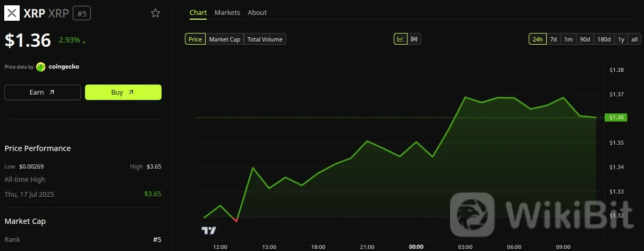Screen dimensions: 644x251
Task: Click the green $1.36 price tag on axis
Action: (x=616, y=117)
